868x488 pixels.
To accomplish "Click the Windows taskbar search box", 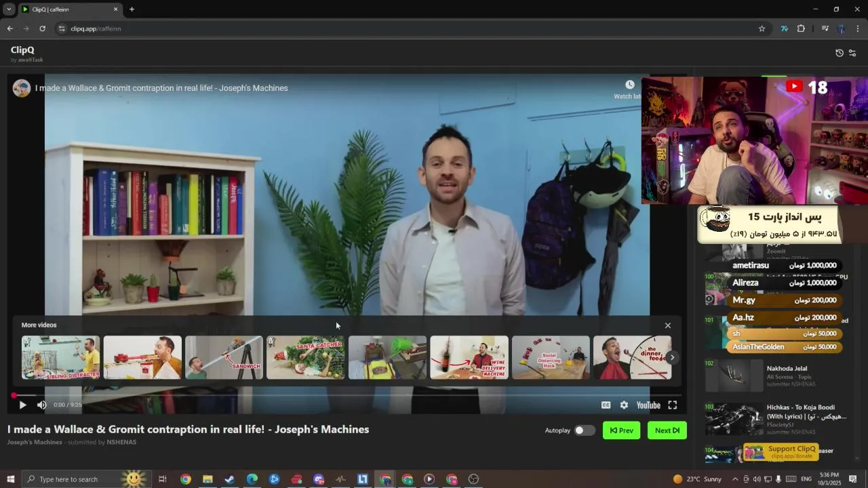I will 85,479.
